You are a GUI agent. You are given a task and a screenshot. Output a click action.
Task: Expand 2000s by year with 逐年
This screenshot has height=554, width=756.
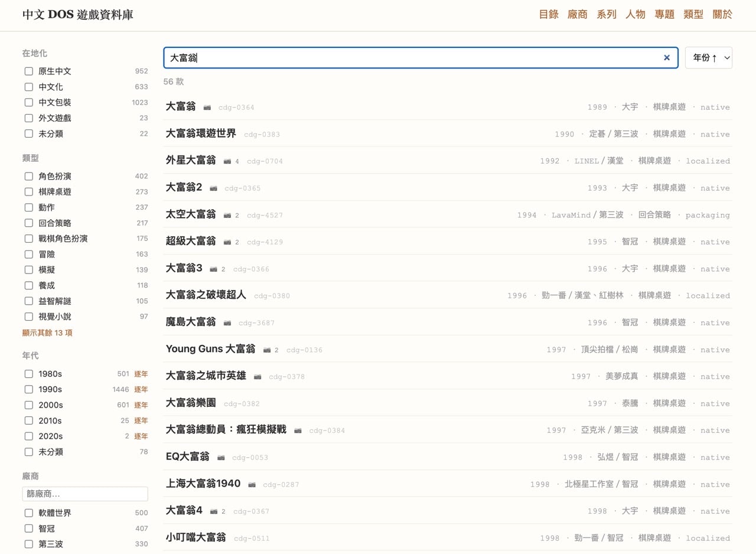[x=141, y=405]
